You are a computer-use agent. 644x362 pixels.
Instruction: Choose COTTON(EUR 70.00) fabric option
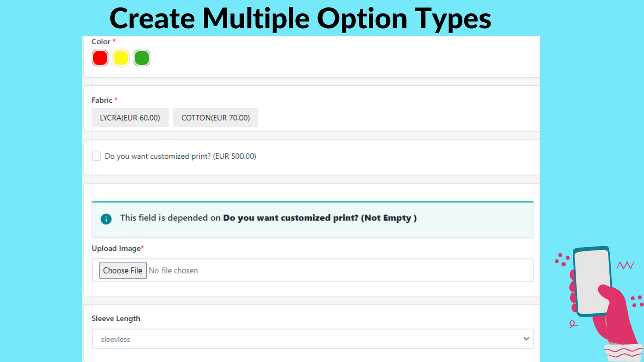coord(215,118)
